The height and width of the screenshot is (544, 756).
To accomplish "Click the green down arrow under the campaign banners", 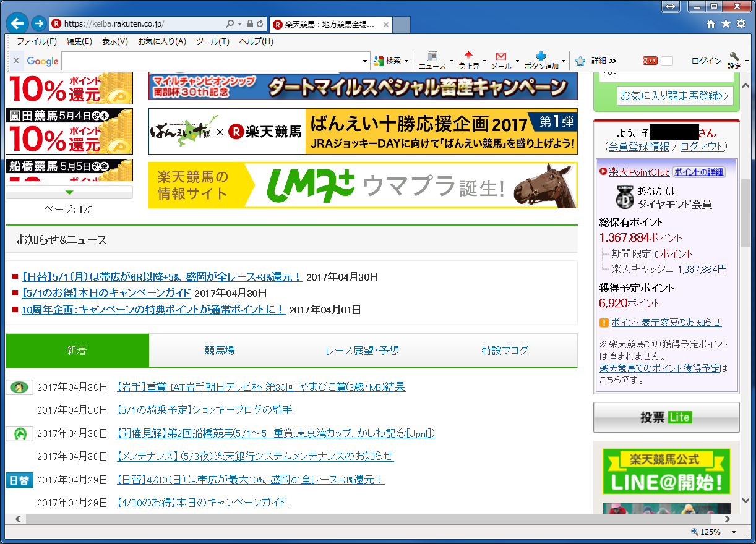I will [x=69, y=192].
